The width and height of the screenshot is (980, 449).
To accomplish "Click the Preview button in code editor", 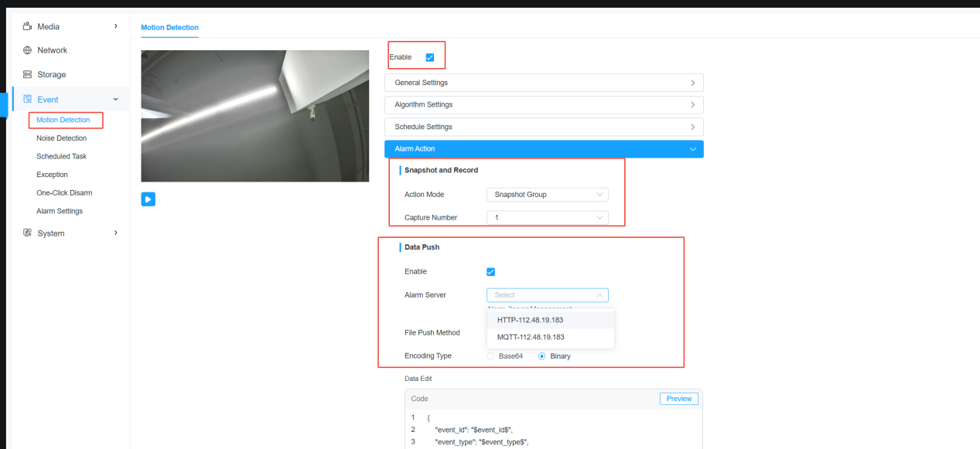I will [x=679, y=399].
